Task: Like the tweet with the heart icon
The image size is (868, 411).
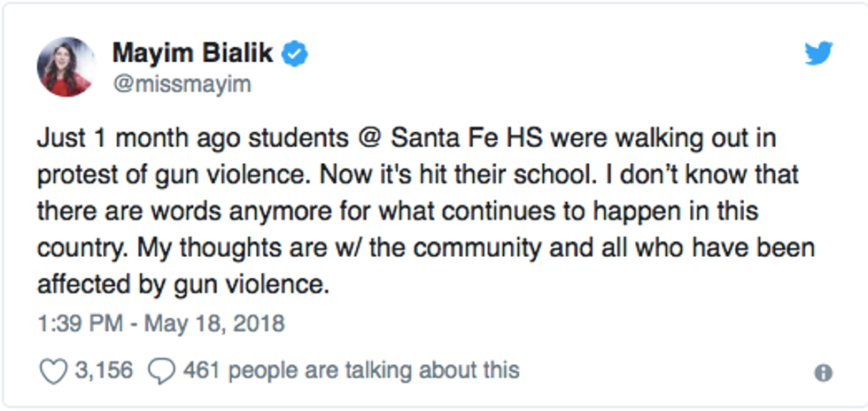Action: point(53,370)
